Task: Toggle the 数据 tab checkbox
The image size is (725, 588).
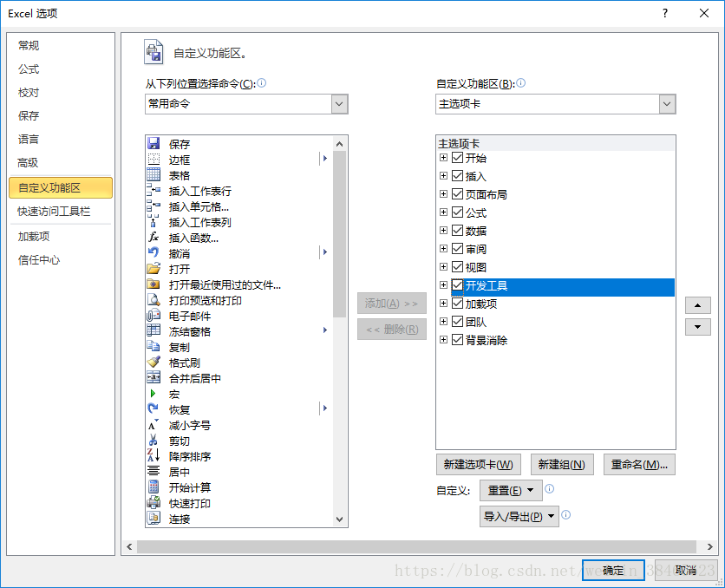Action: point(457,230)
